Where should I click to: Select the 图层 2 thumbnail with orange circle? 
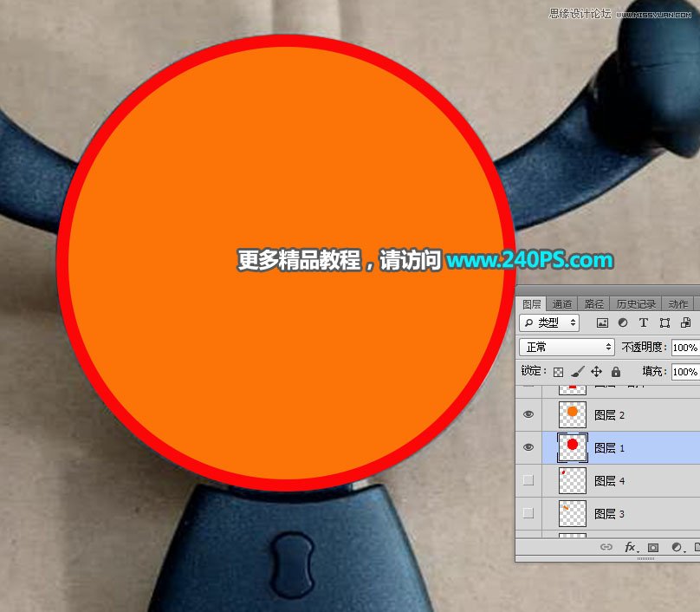[x=573, y=414]
